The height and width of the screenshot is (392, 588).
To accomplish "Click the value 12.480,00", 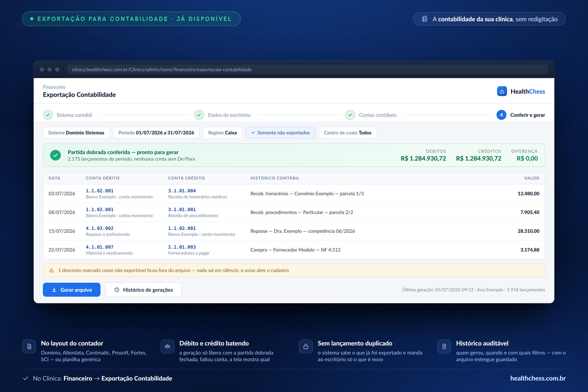I will 528,194.
